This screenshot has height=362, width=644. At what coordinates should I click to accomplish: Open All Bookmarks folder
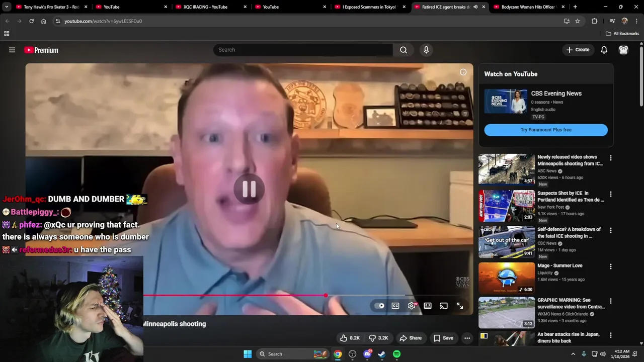click(622, 34)
